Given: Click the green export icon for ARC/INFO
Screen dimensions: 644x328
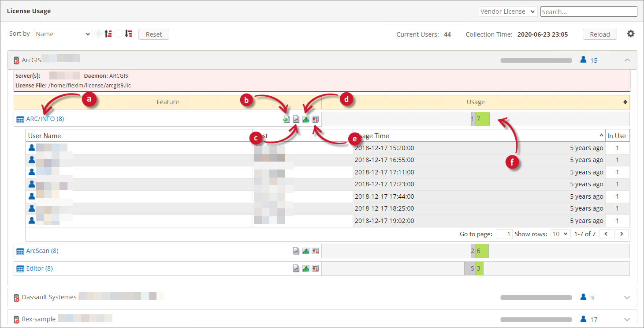Looking at the screenshot, I should (x=287, y=119).
